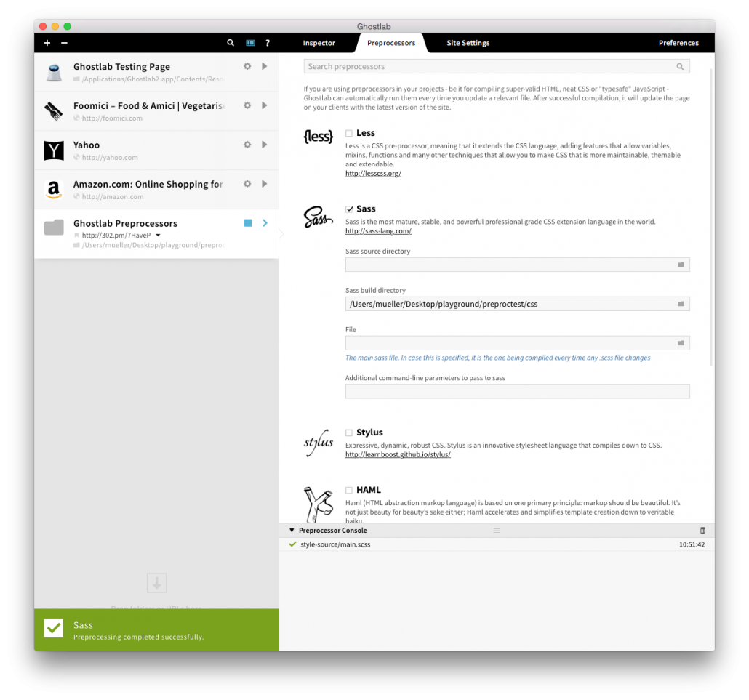This screenshot has width=749, height=700.
Task: Click preprocessors panel vertical scrollbar
Action: tap(711, 217)
